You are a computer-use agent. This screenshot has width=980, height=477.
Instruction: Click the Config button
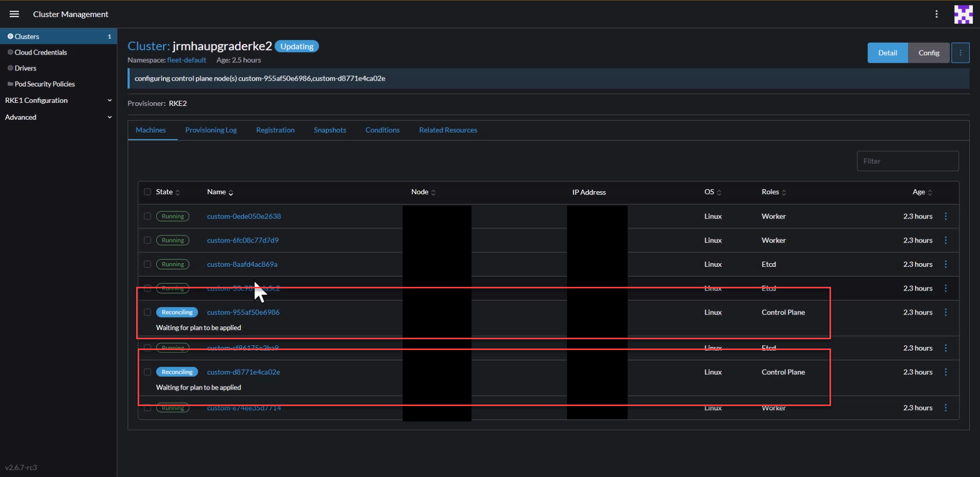(929, 53)
